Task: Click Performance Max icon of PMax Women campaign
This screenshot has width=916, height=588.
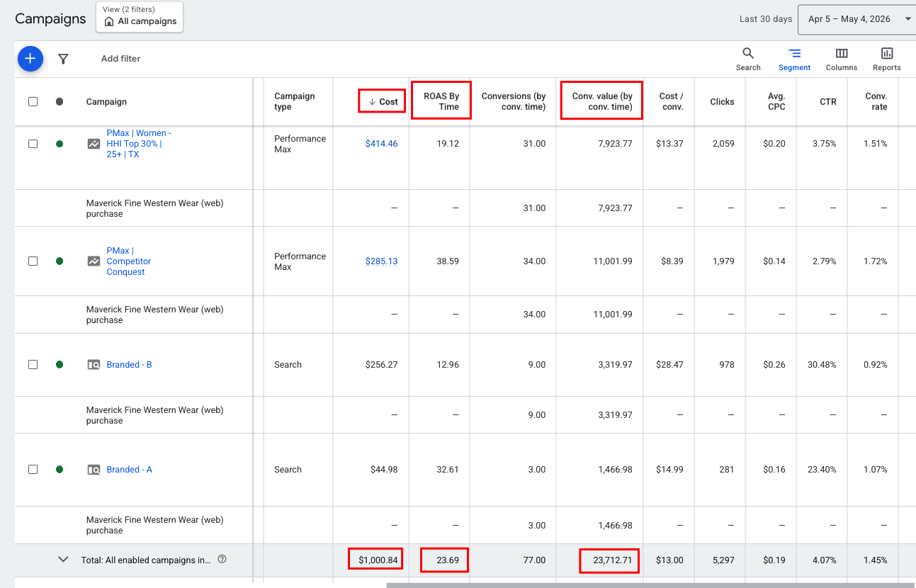Action: 94,144
